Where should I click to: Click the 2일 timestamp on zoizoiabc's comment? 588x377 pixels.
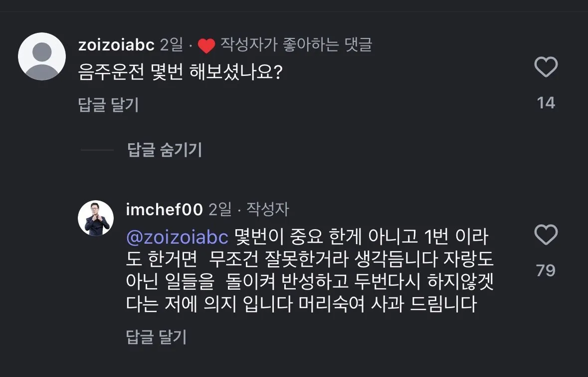coord(172,45)
